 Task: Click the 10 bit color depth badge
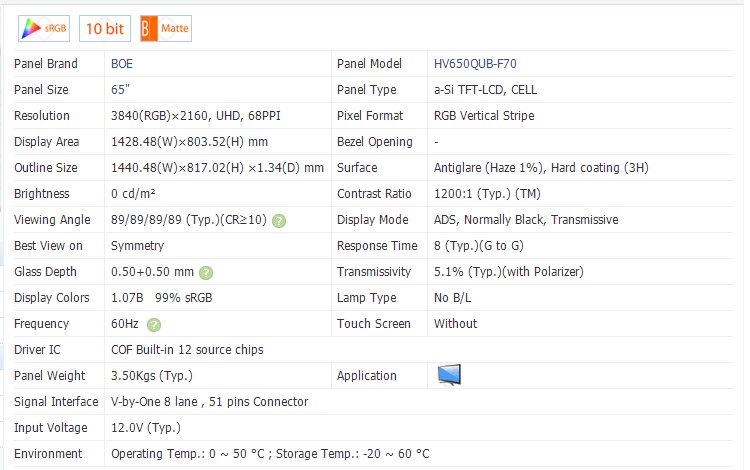pyautogui.click(x=105, y=29)
